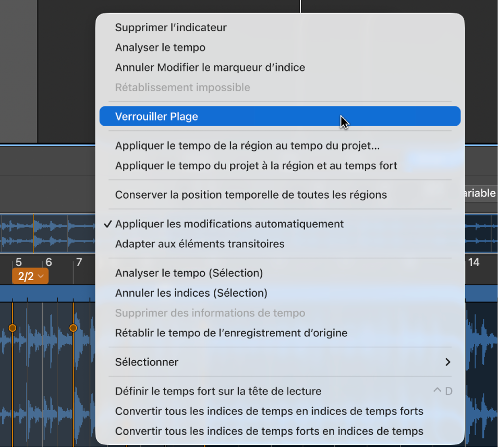Uncheck Appliquer les modifications automatiquement
The height and width of the screenshot is (448, 498).
(x=280, y=224)
